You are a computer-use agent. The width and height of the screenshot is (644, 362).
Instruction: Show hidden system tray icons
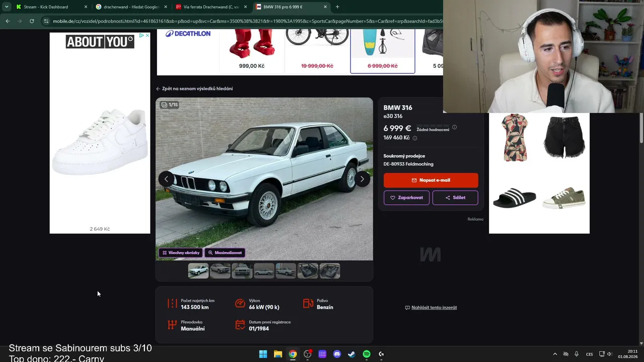pyautogui.click(x=555, y=354)
